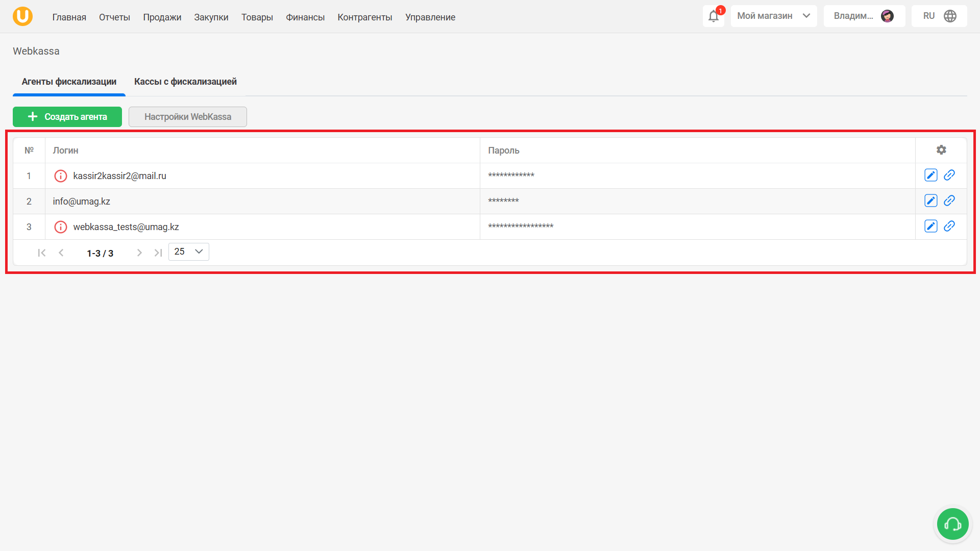Edit agent kassir2kassir2@mail.ru with pencil icon
Image resolution: width=980 pixels, height=551 pixels.
point(930,176)
